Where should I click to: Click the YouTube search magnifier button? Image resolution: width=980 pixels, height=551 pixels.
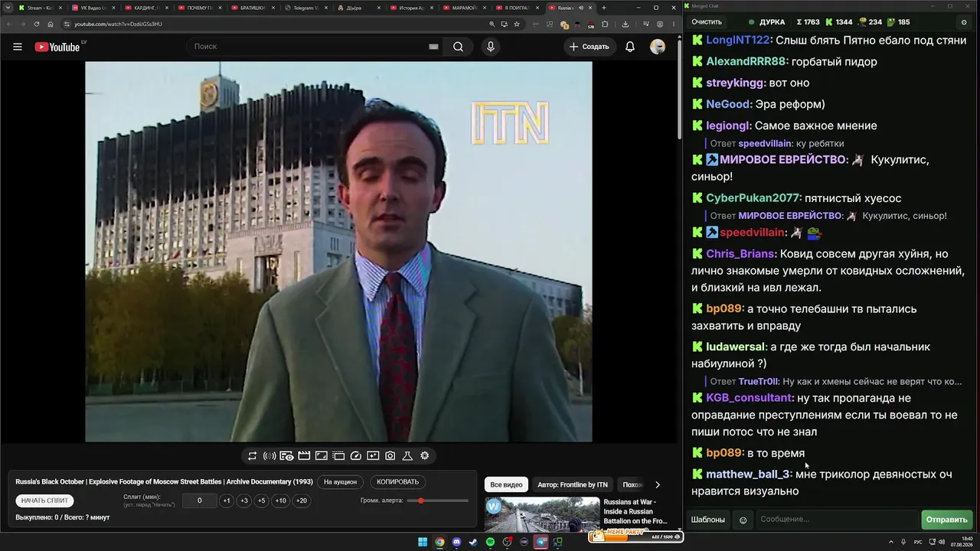tap(458, 47)
